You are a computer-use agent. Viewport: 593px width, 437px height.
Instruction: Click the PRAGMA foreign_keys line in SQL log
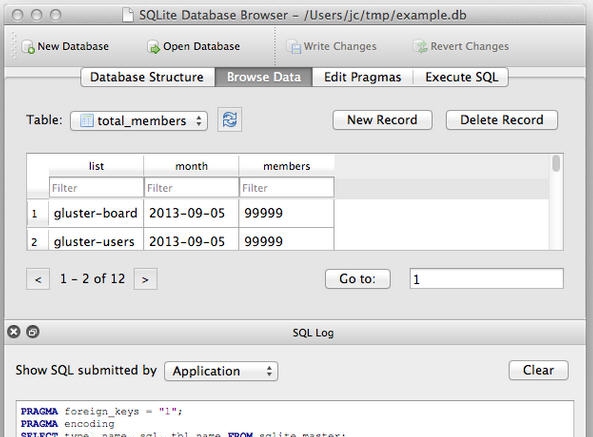[x=101, y=411]
